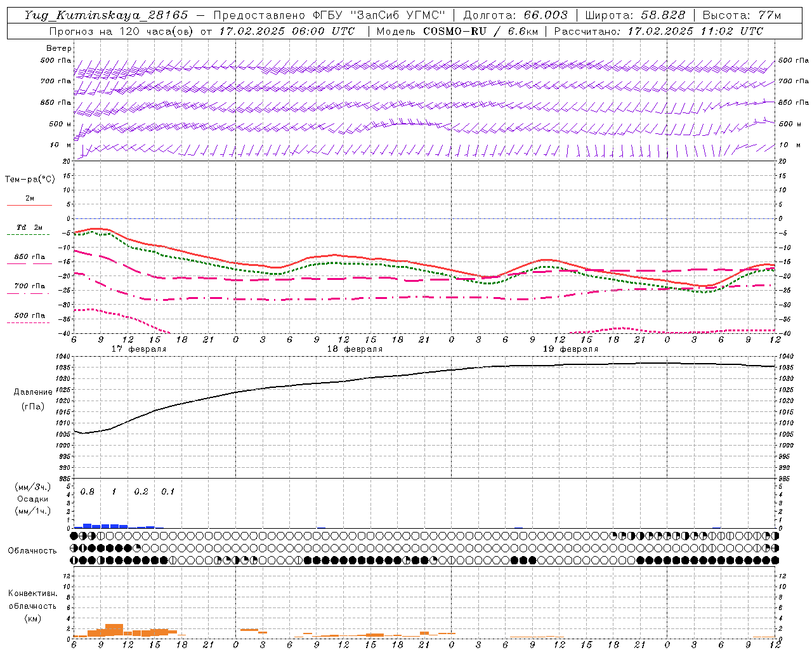This screenshot has height=650, width=812.
Task: Select the COSMO-RU model name
Action: click(x=454, y=31)
